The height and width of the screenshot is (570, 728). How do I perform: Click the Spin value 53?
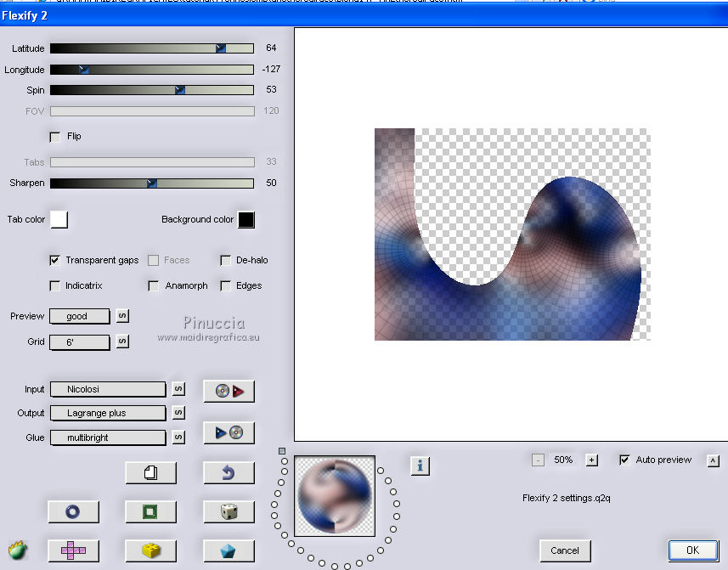271,89
